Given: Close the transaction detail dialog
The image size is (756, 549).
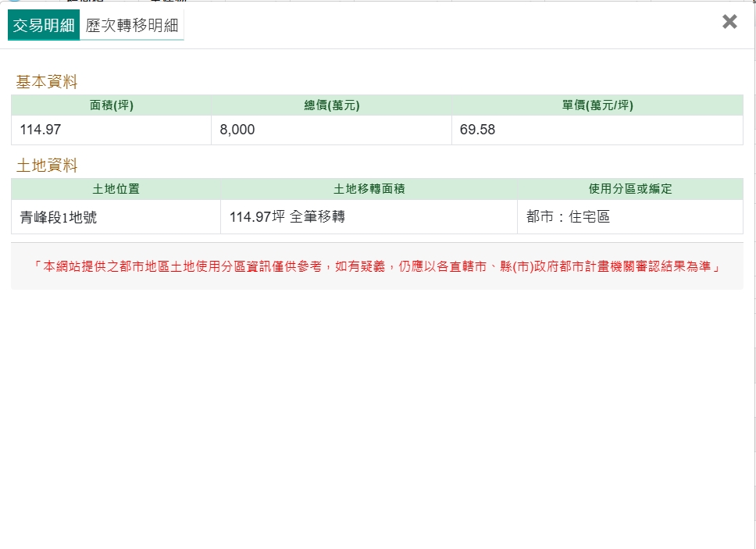Looking at the screenshot, I should 729,22.
